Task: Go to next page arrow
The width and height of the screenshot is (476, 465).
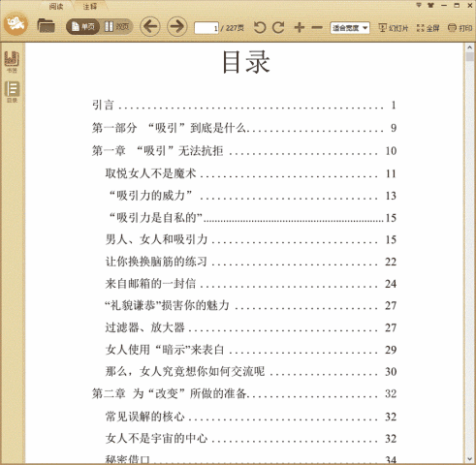Action: point(176,26)
